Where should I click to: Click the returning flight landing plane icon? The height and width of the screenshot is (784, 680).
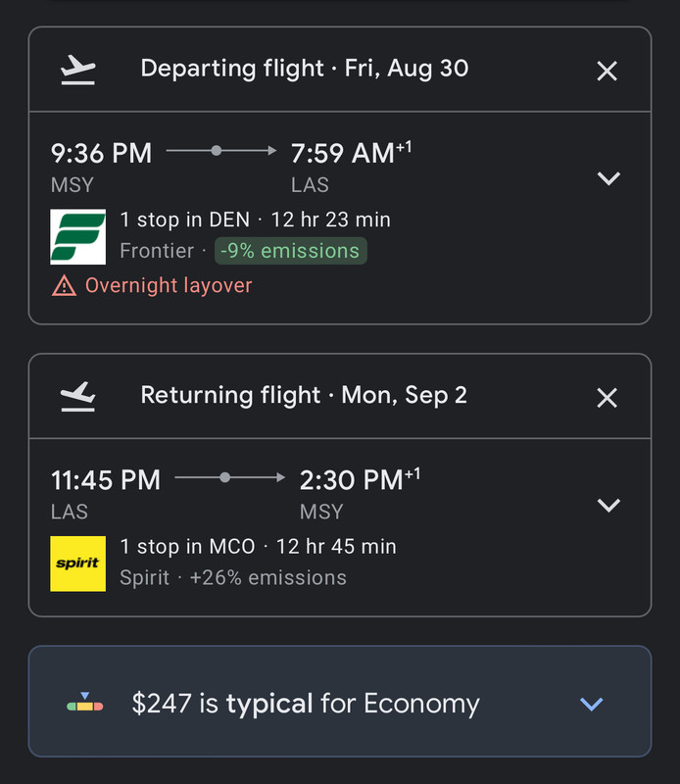tap(77, 396)
